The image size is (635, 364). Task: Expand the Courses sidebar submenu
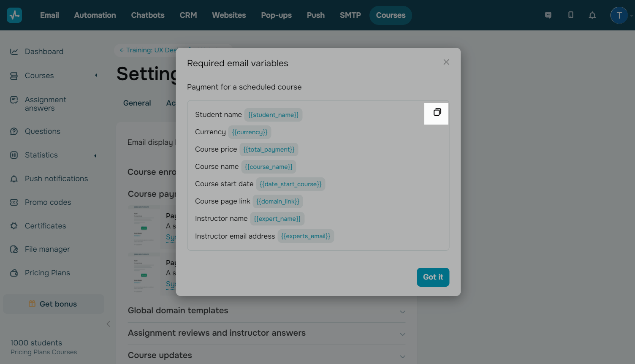pyautogui.click(x=96, y=76)
